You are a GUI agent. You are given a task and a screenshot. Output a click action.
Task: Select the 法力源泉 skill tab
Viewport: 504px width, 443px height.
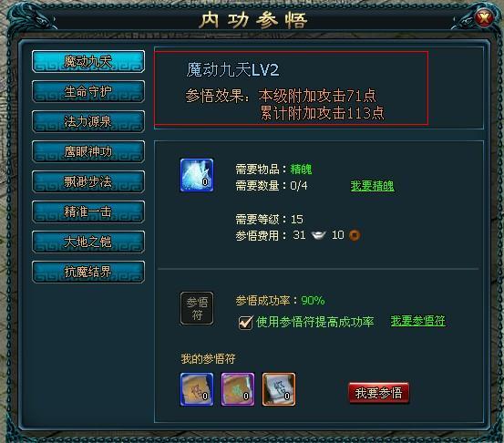coord(88,121)
